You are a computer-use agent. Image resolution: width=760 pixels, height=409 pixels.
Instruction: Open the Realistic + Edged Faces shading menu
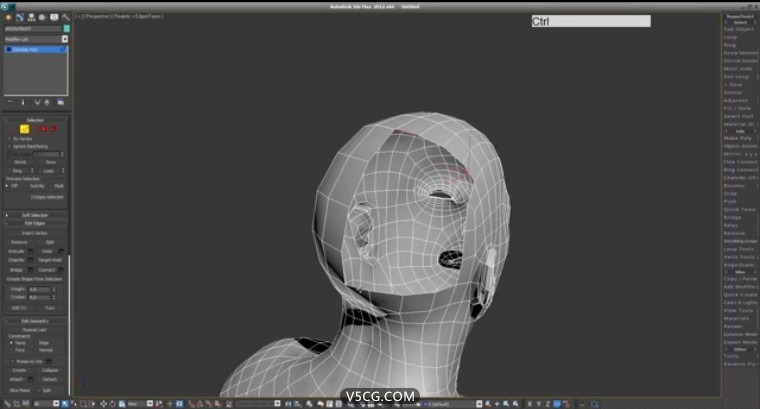(135, 17)
